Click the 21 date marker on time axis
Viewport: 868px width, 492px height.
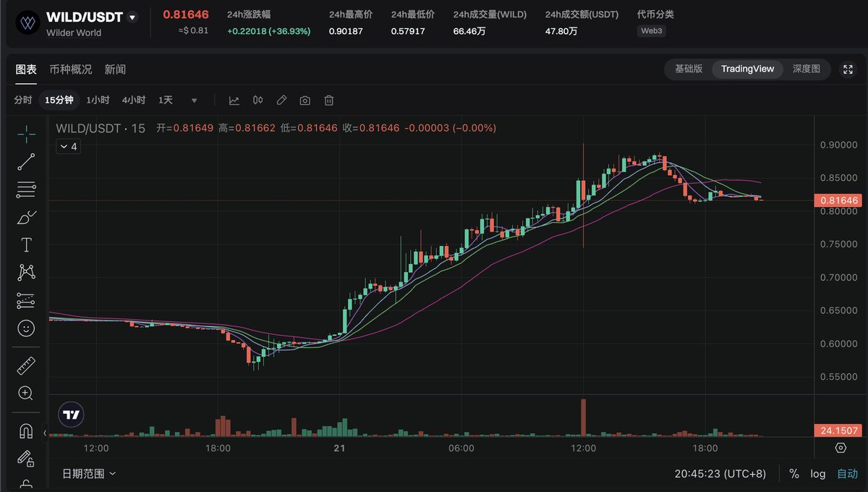click(x=339, y=449)
